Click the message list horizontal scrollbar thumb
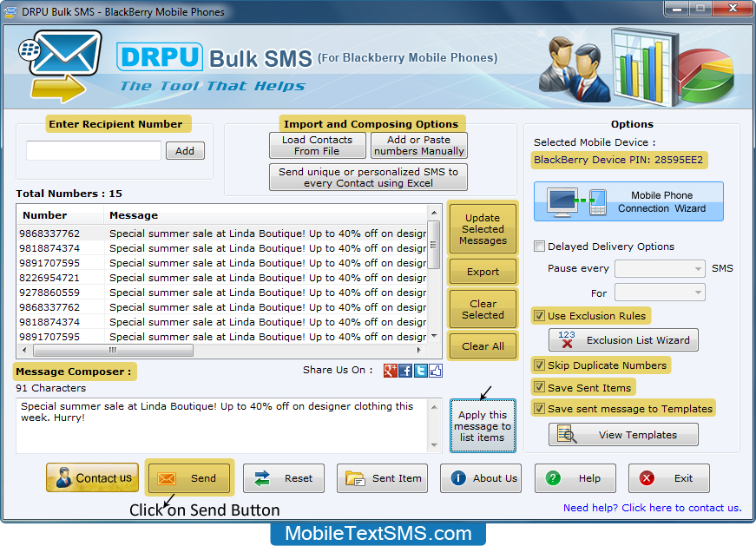 [113, 350]
